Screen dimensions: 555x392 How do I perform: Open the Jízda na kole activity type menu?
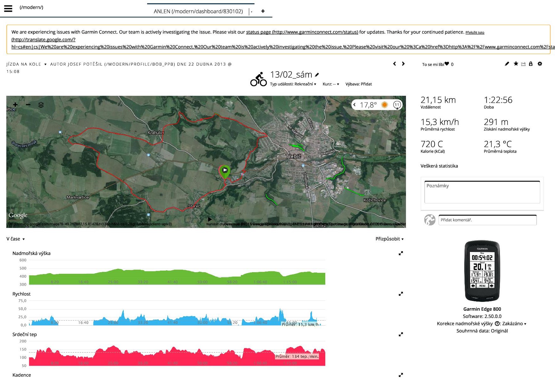click(26, 64)
